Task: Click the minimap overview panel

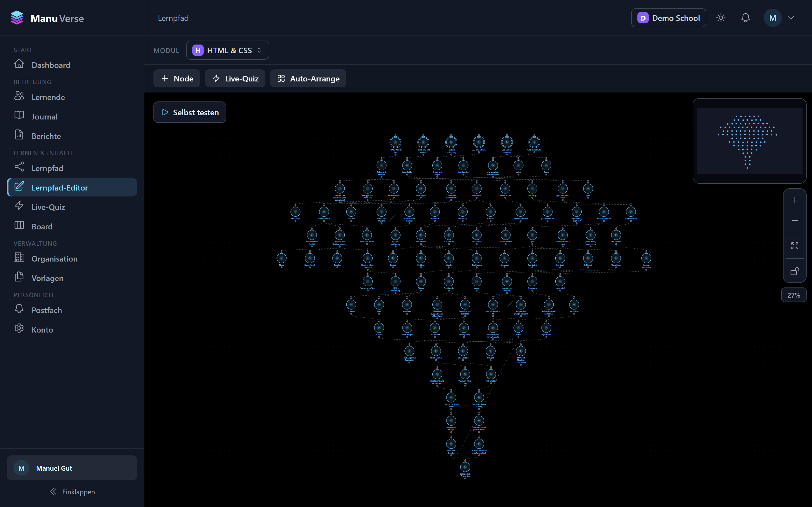Action: (x=749, y=141)
